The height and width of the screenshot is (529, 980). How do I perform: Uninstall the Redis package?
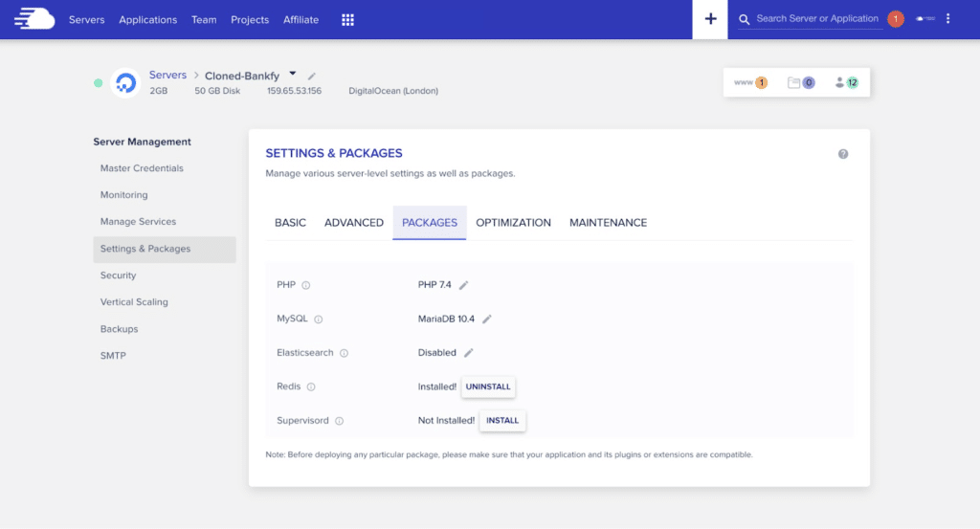(488, 386)
